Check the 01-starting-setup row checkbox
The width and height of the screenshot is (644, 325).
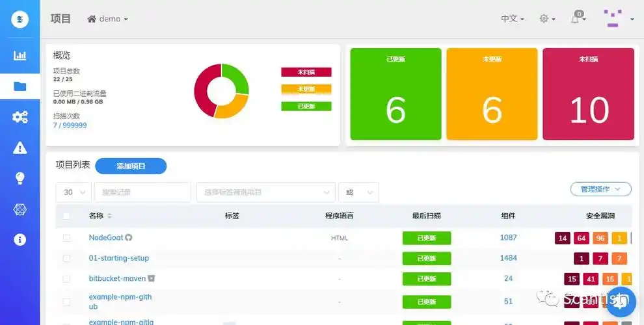coord(66,258)
